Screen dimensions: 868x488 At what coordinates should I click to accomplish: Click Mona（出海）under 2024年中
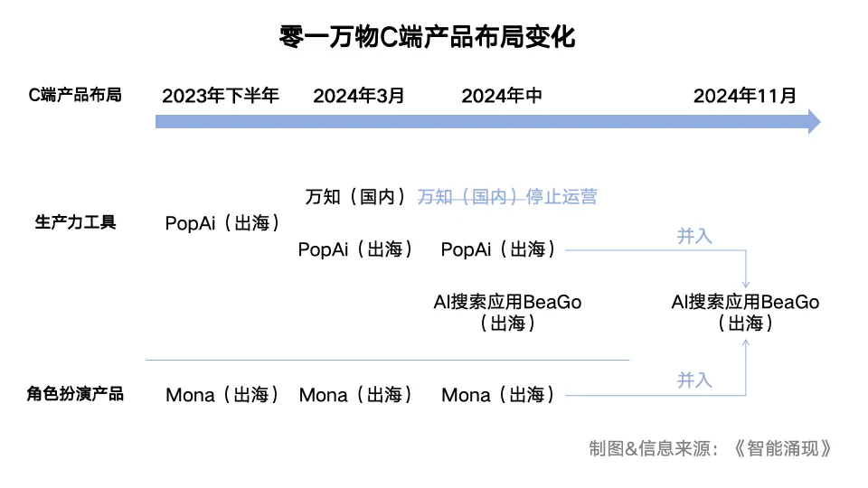(498, 395)
